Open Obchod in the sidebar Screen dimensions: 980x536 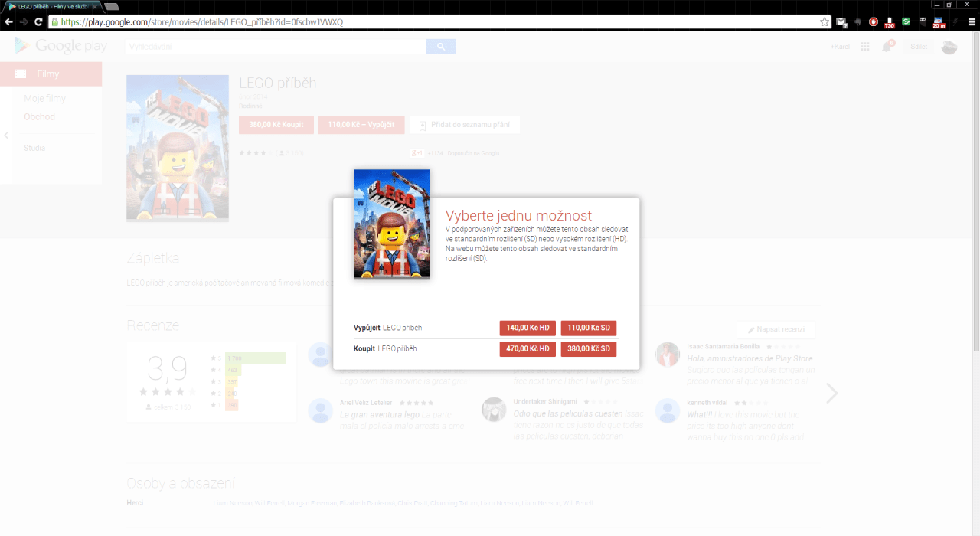[40, 116]
